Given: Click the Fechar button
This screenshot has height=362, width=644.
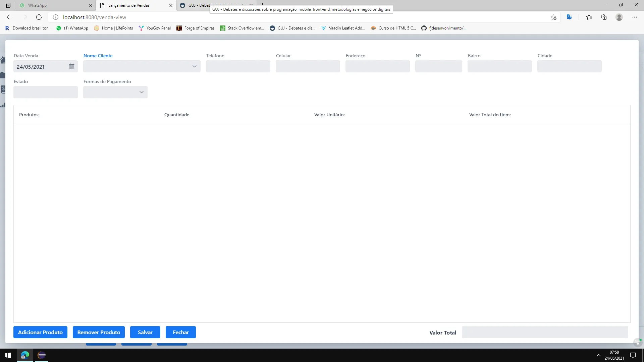Looking at the screenshot, I should point(180,332).
